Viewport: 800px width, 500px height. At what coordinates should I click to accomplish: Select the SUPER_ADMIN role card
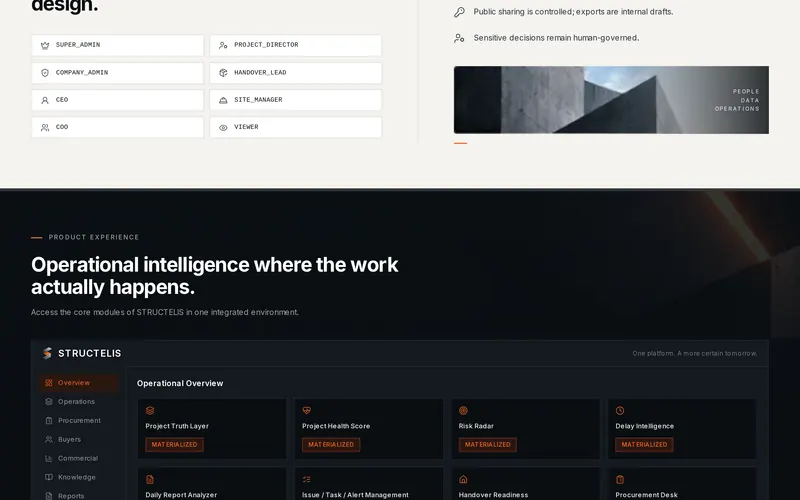117,45
